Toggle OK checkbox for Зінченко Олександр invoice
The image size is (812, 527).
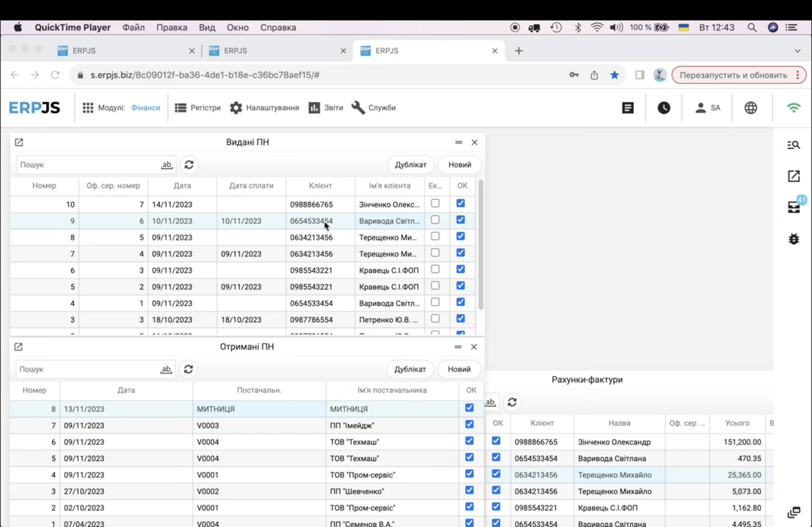pyautogui.click(x=496, y=441)
